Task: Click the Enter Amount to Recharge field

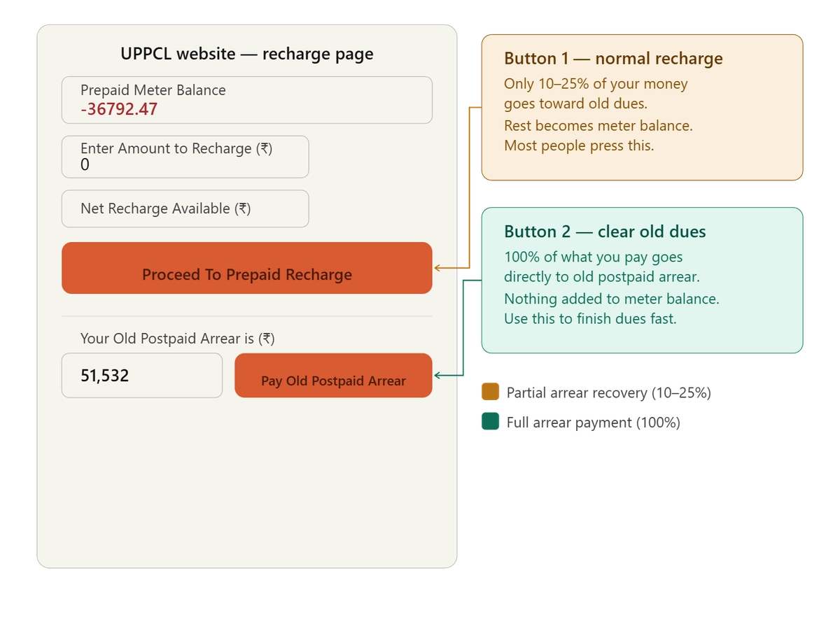Action: [x=185, y=157]
